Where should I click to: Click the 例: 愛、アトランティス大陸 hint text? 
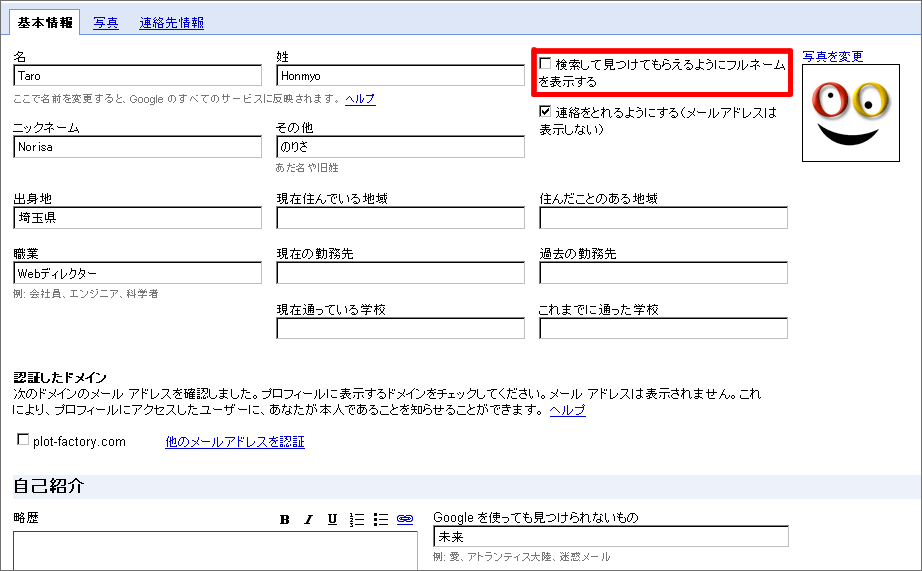pyautogui.click(x=522, y=556)
